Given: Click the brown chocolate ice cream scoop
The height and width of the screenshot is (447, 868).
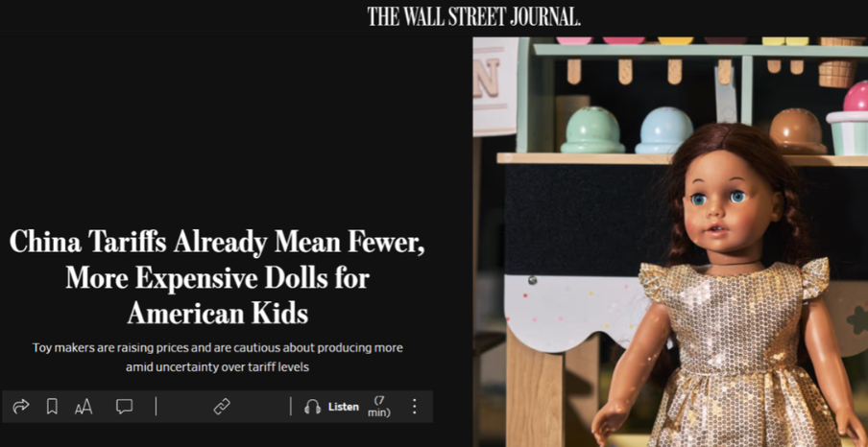Looking at the screenshot, I should click(x=798, y=131).
